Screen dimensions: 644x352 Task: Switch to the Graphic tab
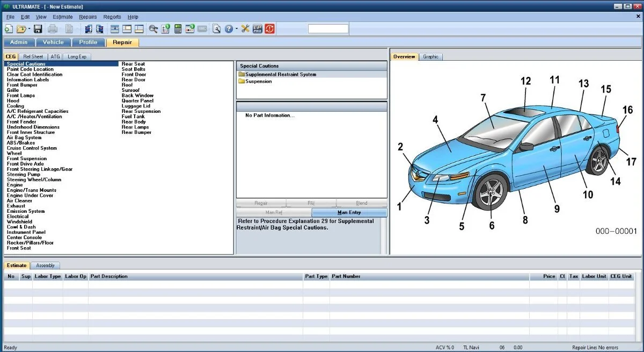click(x=430, y=56)
